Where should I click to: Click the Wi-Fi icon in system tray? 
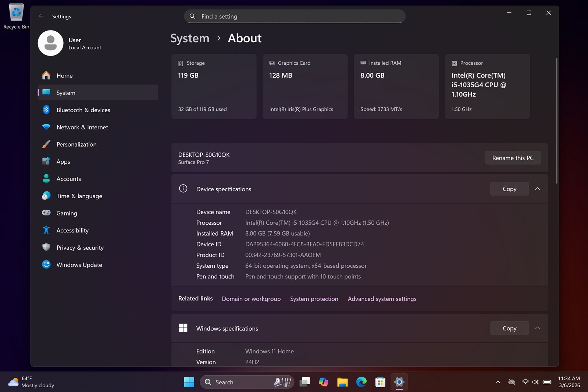(525, 382)
